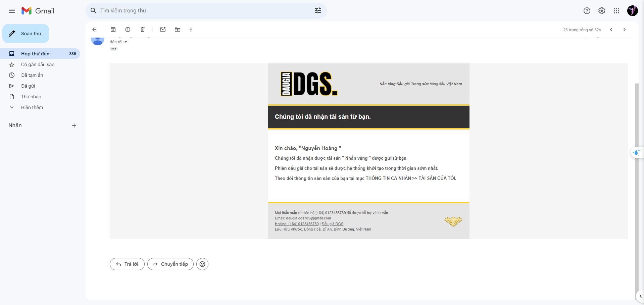Click 'Trả lời' reply button
This screenshot has width=644, height=305.
[x=127, y=264]
